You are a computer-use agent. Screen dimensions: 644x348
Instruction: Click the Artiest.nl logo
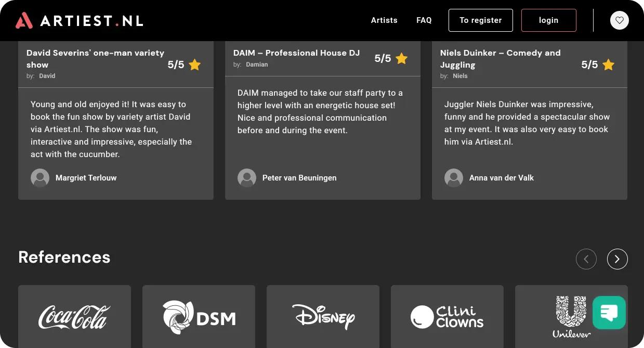pos(79,20)
